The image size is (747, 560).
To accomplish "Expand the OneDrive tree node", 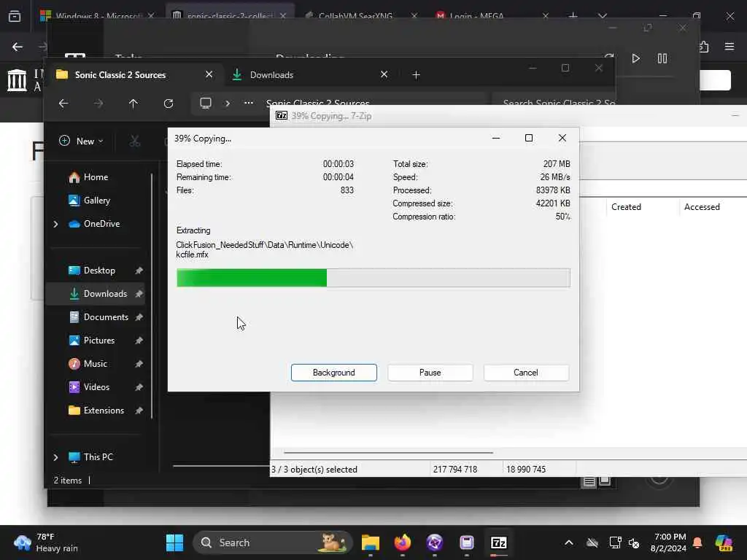I will (x=55, y=224).
